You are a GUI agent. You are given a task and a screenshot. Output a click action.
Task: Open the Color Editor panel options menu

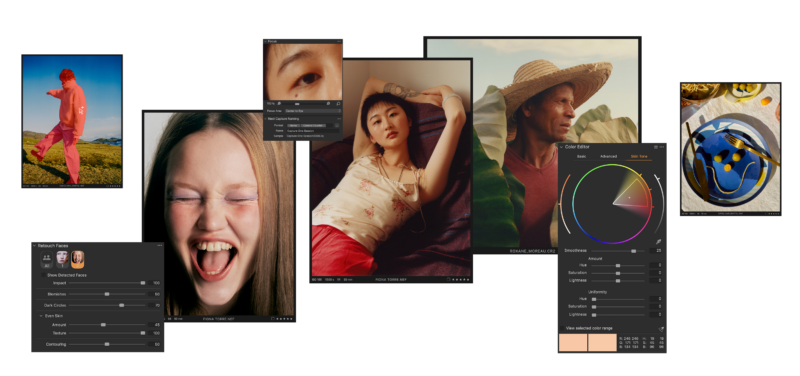point(662,147)
